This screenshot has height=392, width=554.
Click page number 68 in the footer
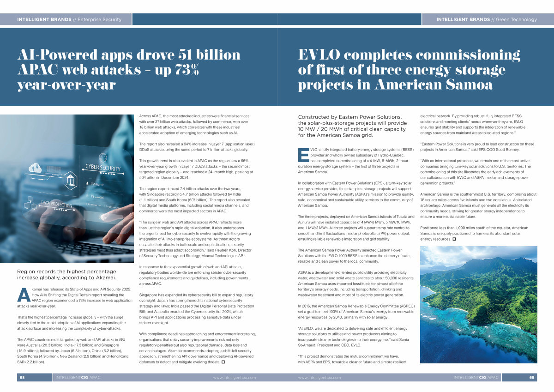22,378
